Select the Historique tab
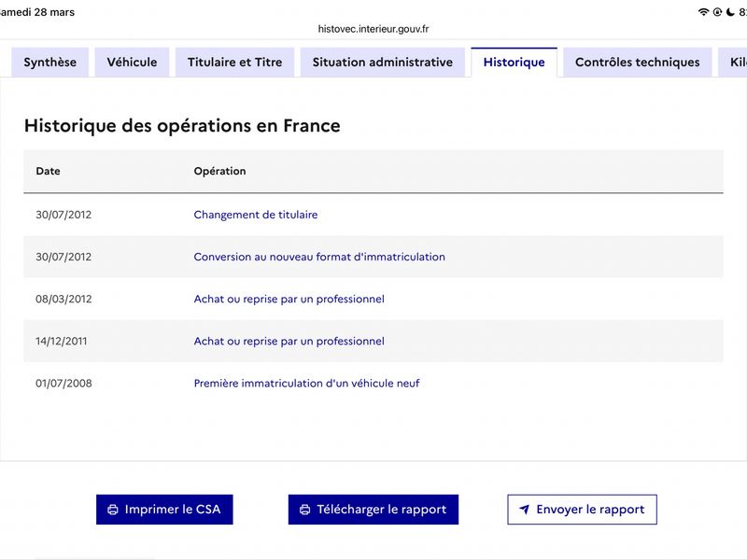 514,63
